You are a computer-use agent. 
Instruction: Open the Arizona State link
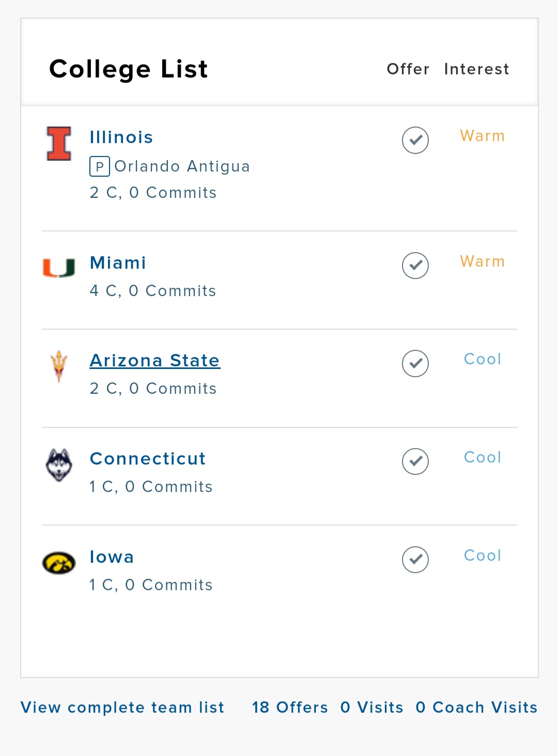pyautogui.click(x=155, y=361)
